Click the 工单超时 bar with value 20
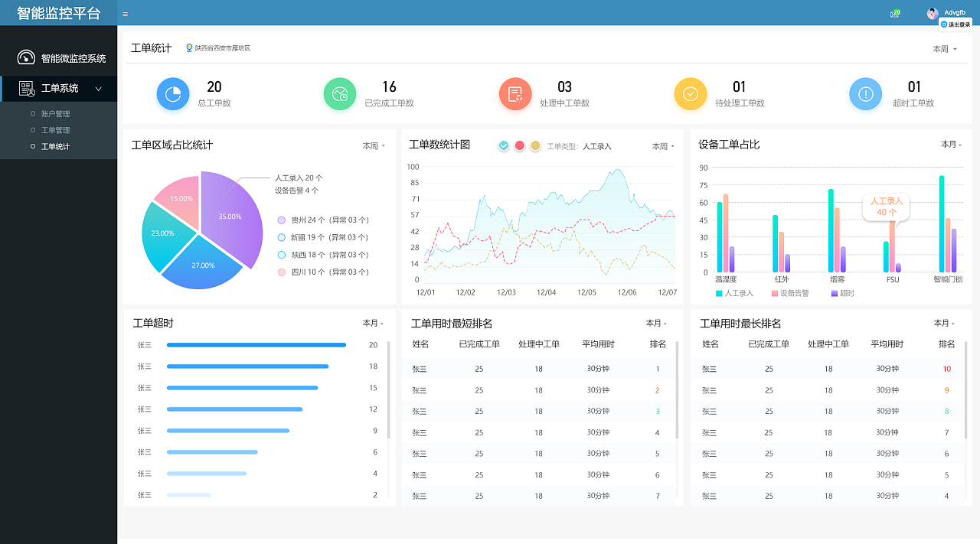Image resolution: width=980 pixels, height=544 pixels. 256,345
